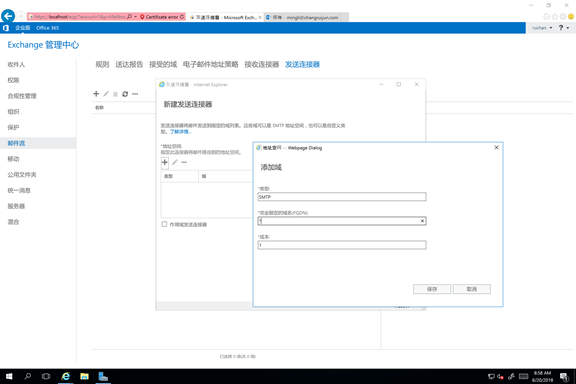Image resolution: width=576 pixels, height=384 pixels.
Task: Switch to the Email Address Policies tab
Action: pos(210,64)
